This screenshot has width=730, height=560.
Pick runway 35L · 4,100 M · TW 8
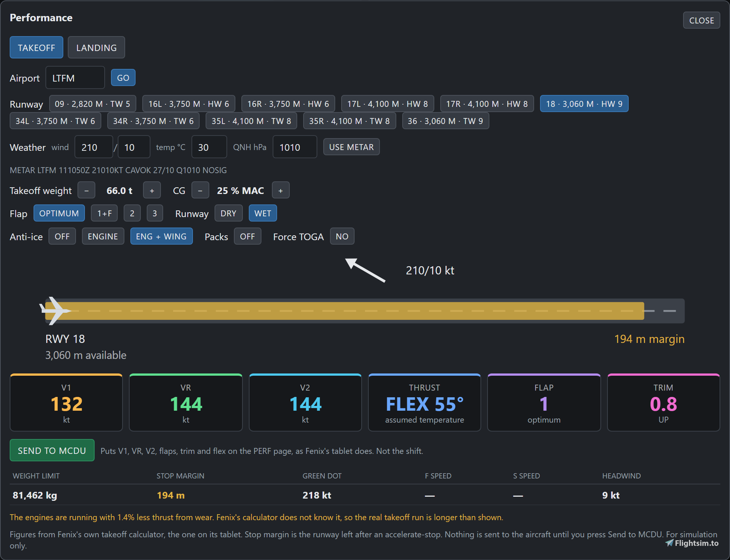point(251,121)
